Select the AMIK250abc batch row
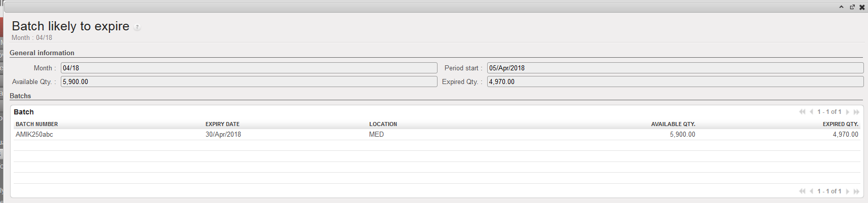Viewport: 868px width, 203px height. click(34, 135)
